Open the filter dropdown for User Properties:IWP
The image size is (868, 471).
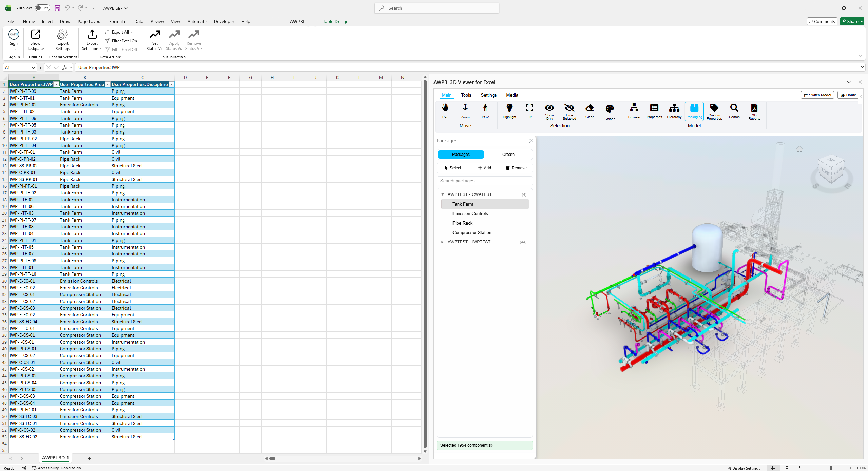56,84
